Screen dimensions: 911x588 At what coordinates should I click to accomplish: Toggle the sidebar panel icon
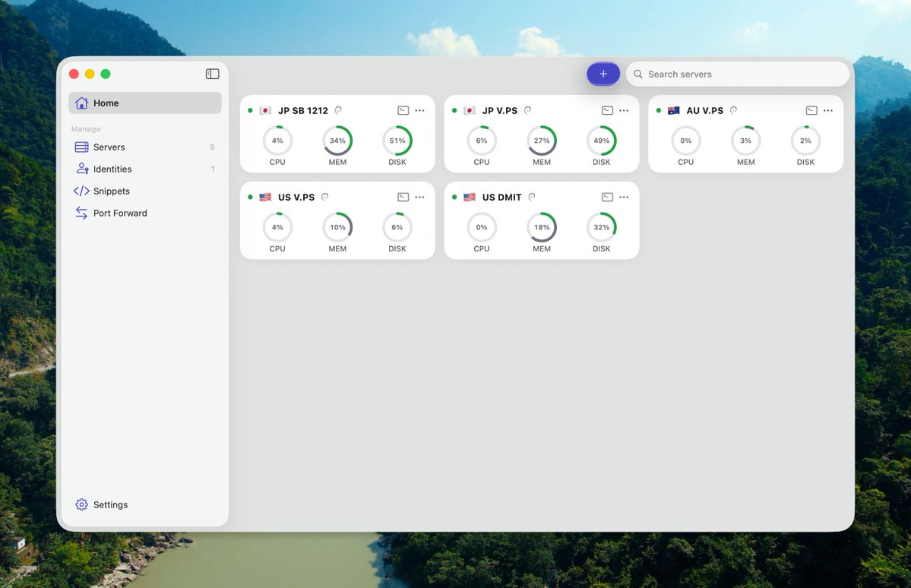(x=212, y=74)
